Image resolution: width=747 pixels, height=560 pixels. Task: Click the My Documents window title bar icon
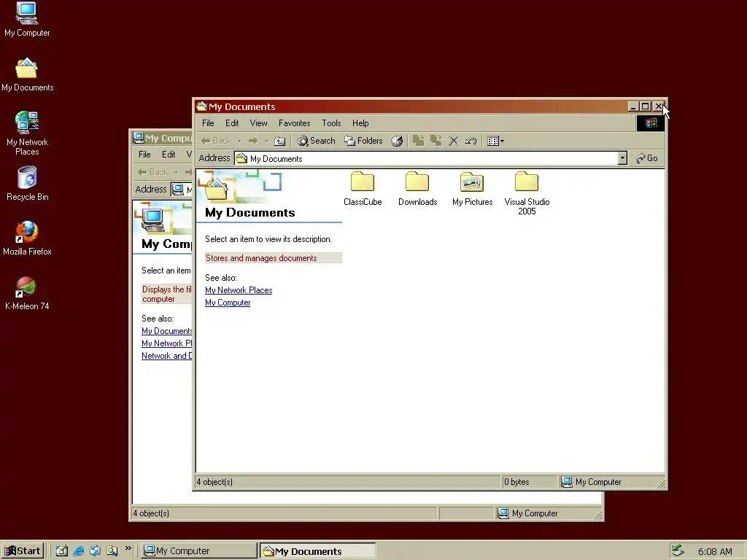[x=202, y=106]
